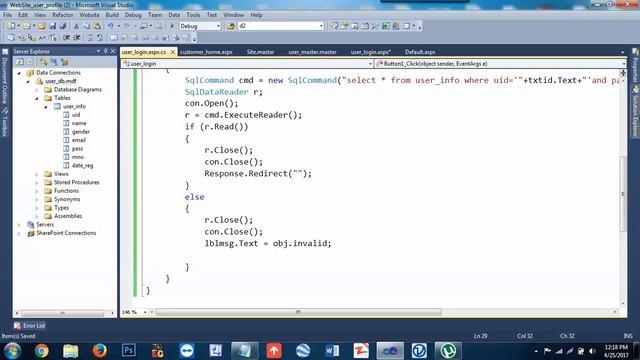Click the Cut scissors icon

(76, 26)
